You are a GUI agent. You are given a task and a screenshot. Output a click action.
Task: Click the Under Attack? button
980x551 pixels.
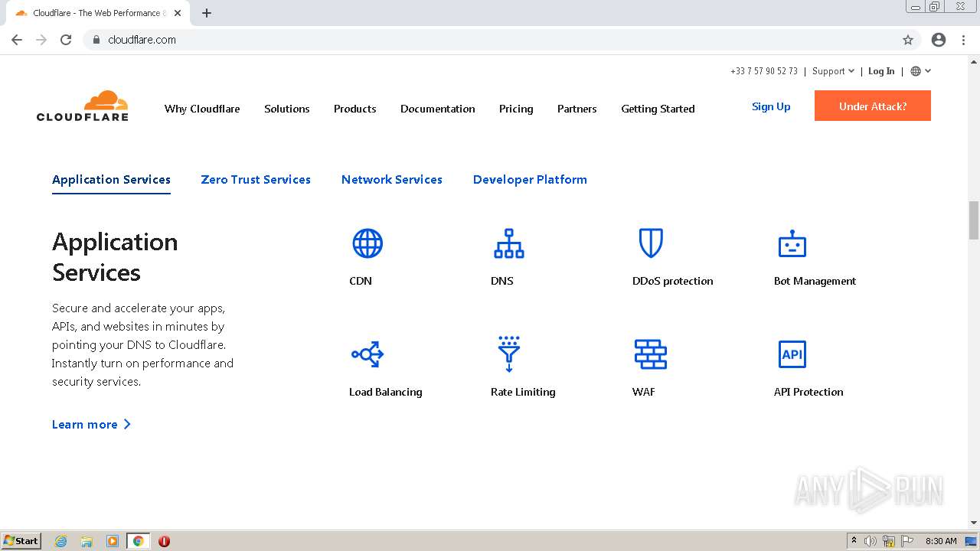[873, 106]
